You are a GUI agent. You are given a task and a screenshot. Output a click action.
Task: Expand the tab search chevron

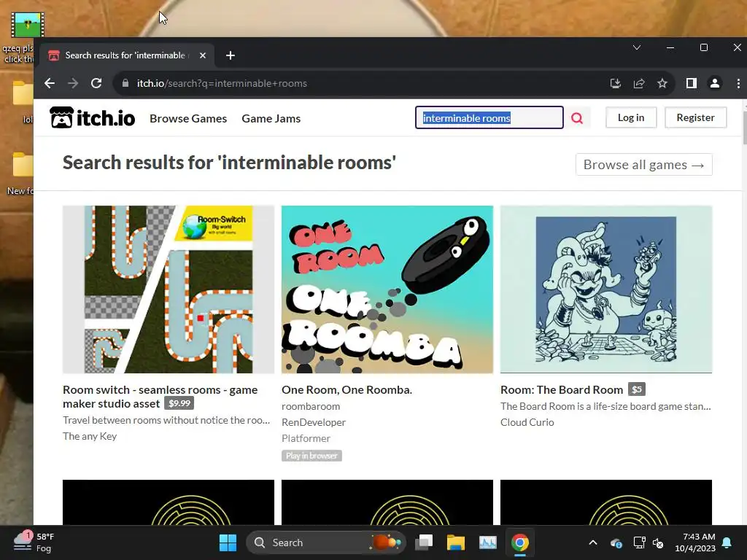636,47
